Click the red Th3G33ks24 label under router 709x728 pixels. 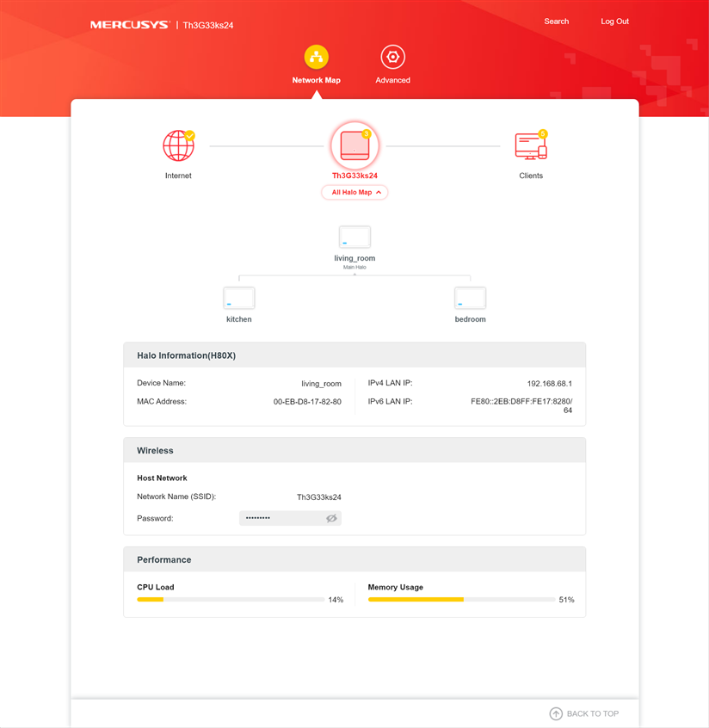pos(354,176)
